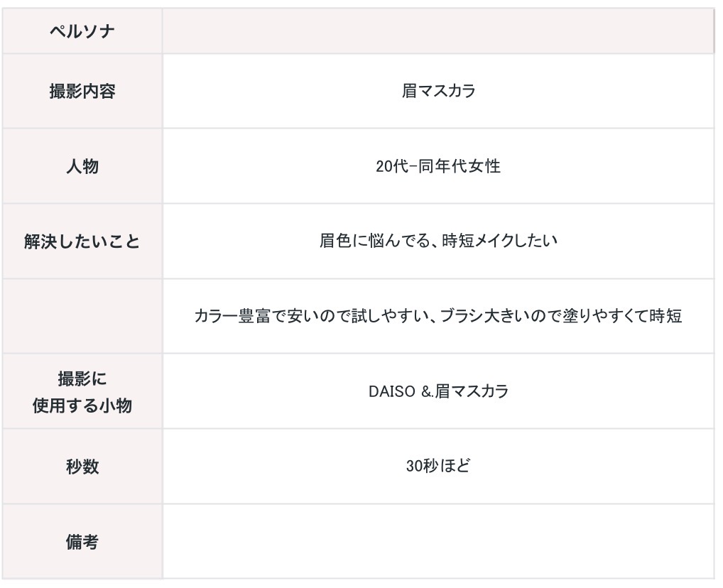Click the 20代 text in 人物 row

(x=390, y=166)
